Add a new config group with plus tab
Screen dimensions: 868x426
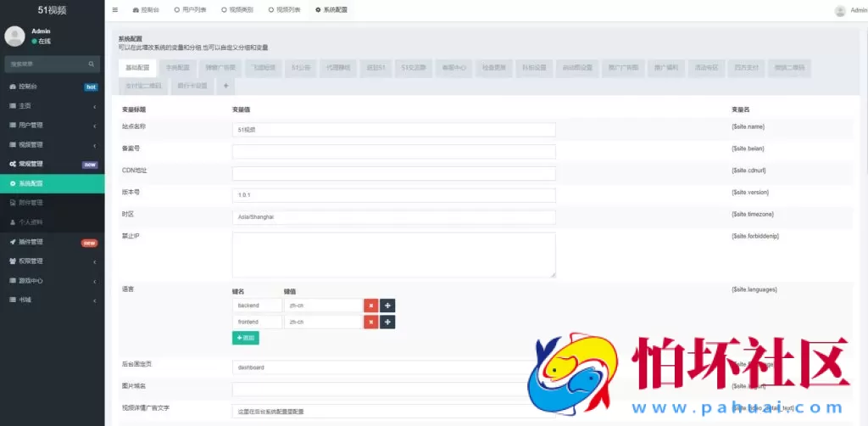point(225,86)
